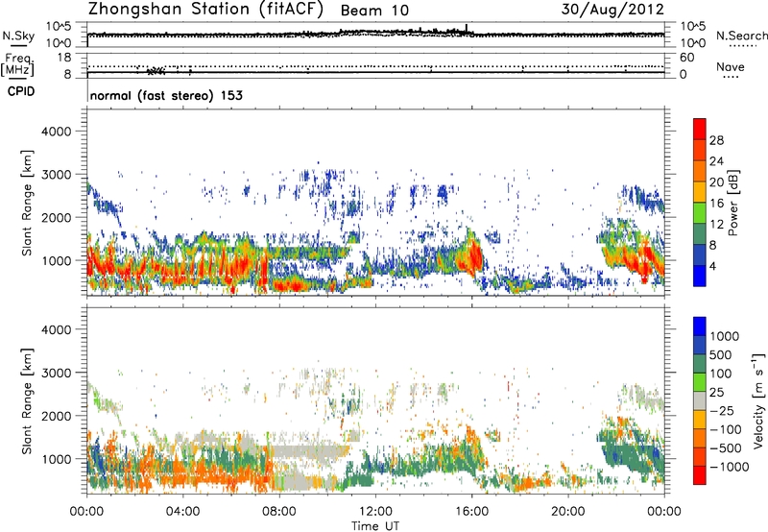
Task: Click the "3000" range tick of power panel
Action: tap(57, 175)
